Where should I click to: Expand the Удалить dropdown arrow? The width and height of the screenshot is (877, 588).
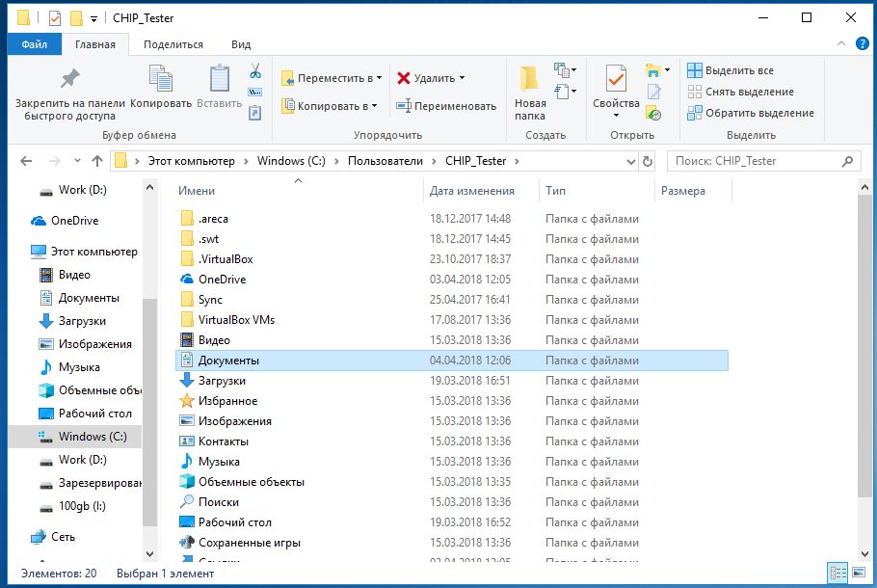462,78
